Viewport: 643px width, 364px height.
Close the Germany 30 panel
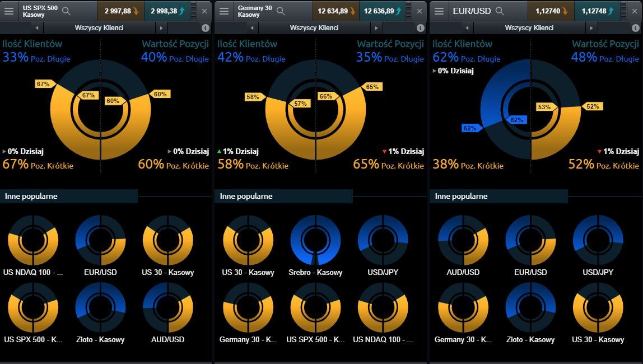(x=420, y=11)
